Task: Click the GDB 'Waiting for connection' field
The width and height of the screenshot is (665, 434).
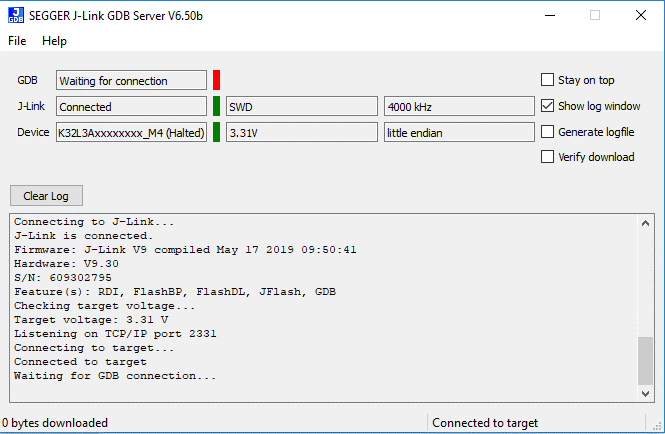Action: tap(131, 80)
